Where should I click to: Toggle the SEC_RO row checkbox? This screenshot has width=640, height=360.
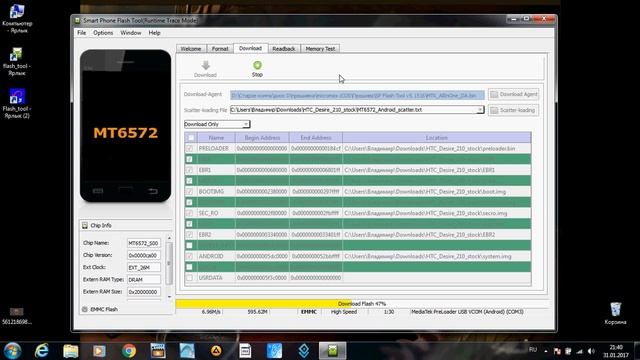tap(189, 213)
